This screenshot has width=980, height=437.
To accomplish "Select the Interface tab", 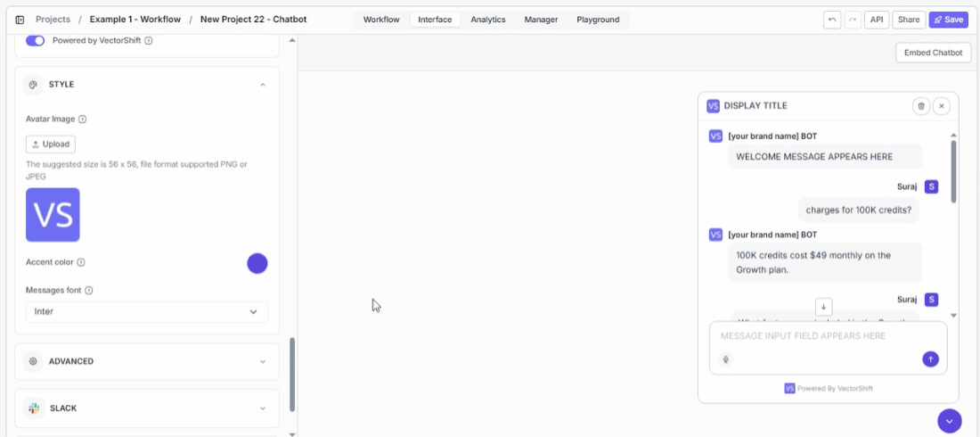I will [435, 20].
